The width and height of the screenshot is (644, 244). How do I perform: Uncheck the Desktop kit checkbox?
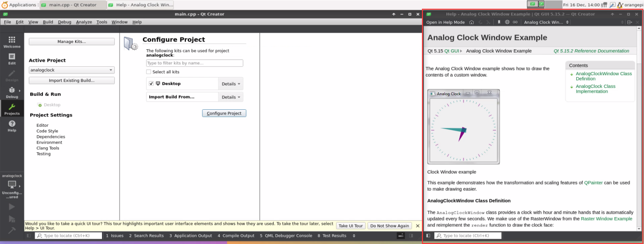[151, 83]
